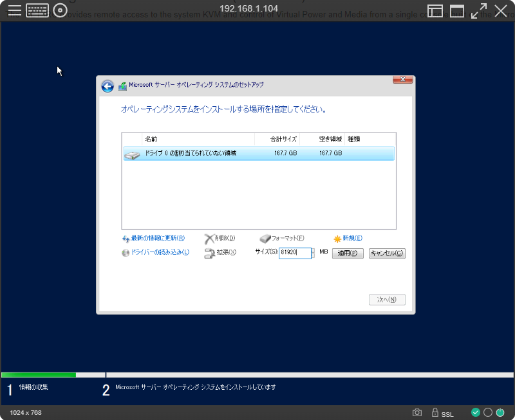The image size is (515, 420).
Task: Click the green checkmark status icon
Action: pos(476,412)
